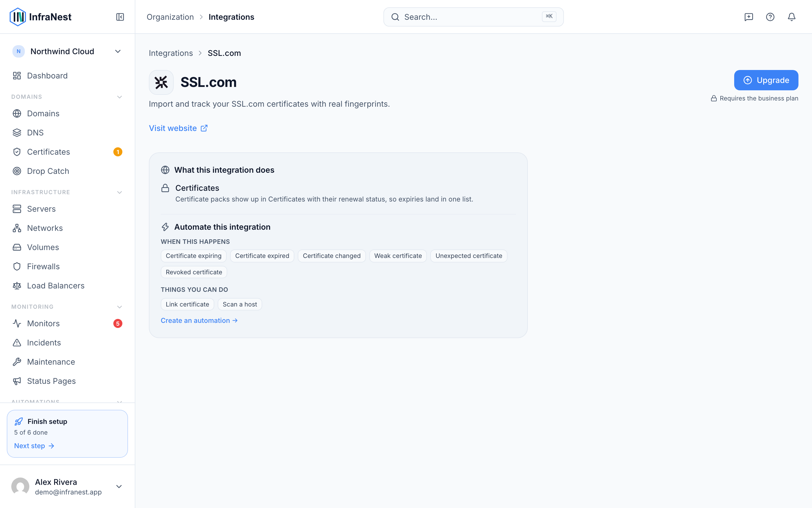
Task: Click the Alex Rivera avatar
Action: coord(20,487)
